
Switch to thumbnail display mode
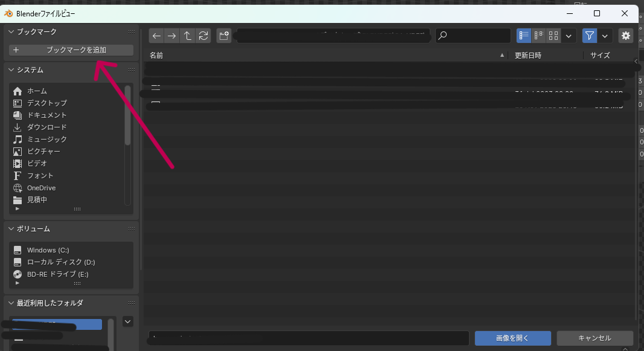coord(553,36)
